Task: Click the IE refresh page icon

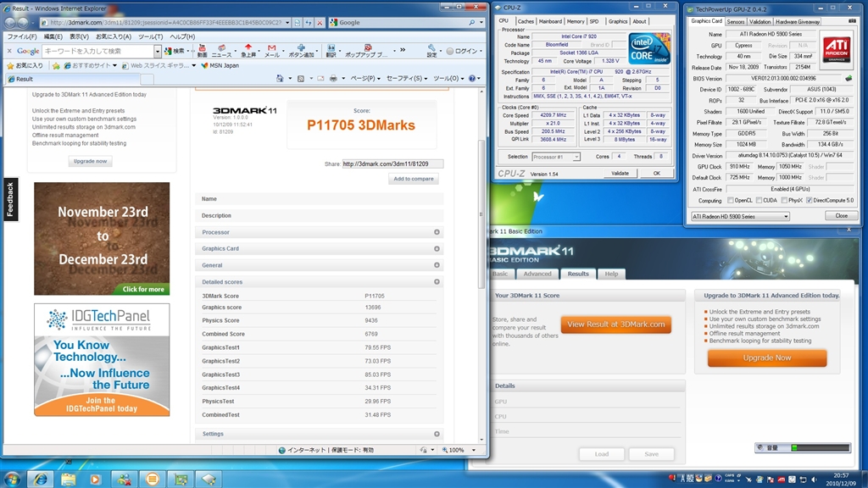Action: pyautogui.click(x=309, y=23)
